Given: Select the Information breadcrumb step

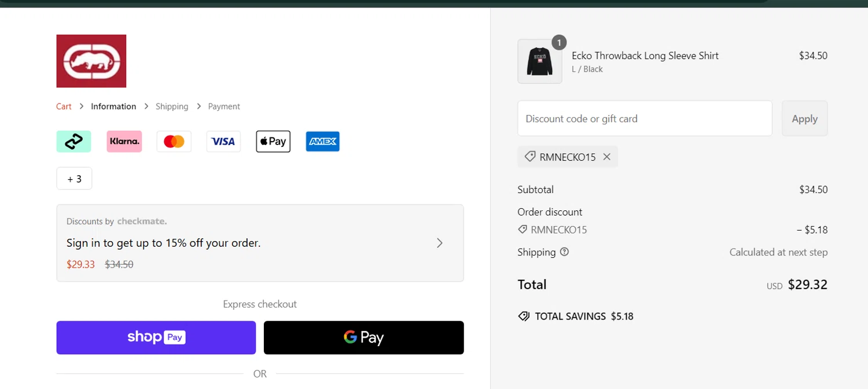Looking at the screenshot, I should point(113,106).
